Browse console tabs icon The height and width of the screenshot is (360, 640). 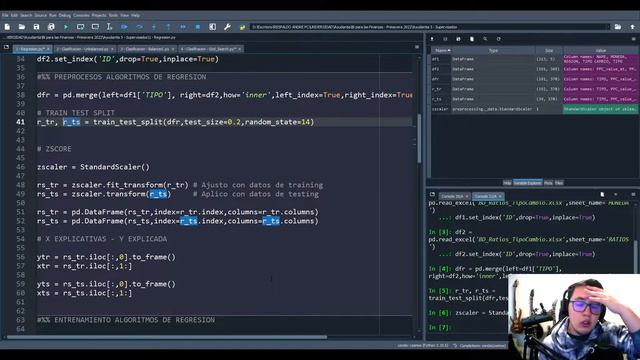(432, 195)
